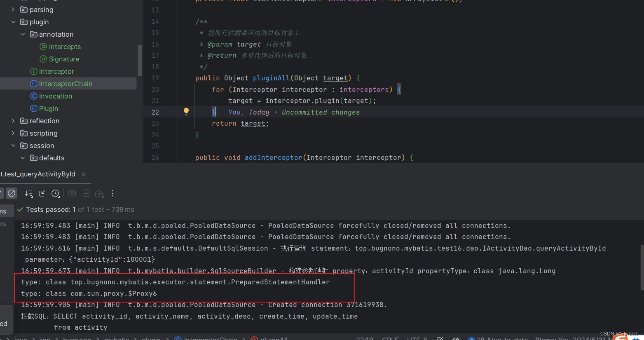Screen dimensions: 644x340
Task: Click the 'You, Today · Uncommitted changes' annotation
Action: pyautogui.click(x=294, y=112)
